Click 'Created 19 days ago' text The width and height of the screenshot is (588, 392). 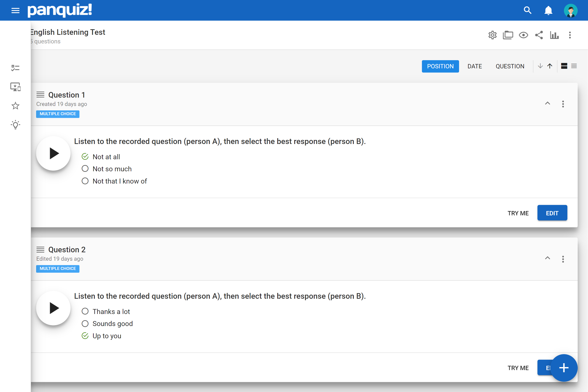tap(61, 104)
